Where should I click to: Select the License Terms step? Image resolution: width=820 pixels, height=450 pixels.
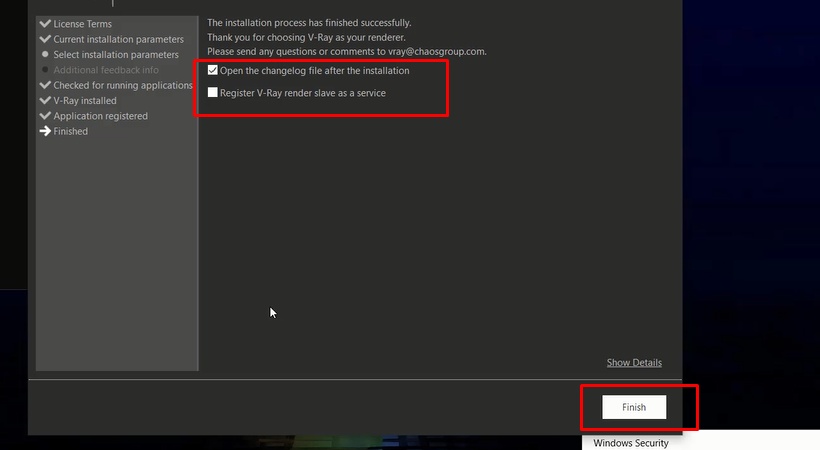click(x=83, y=24)
